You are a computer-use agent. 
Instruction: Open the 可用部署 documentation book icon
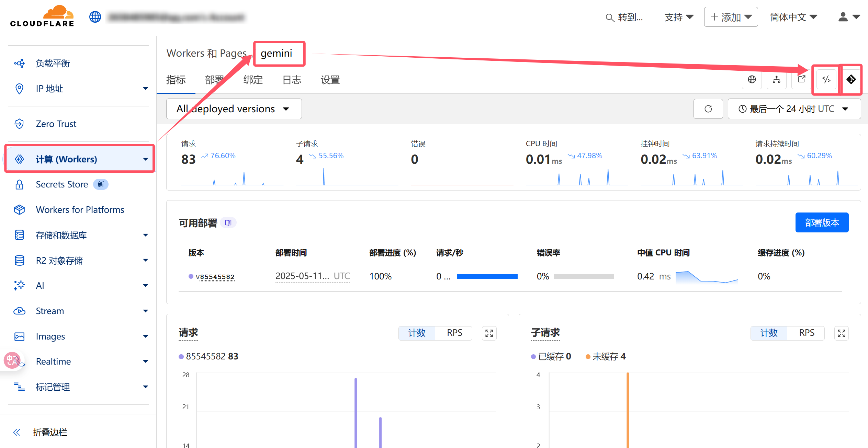point(228,223)
